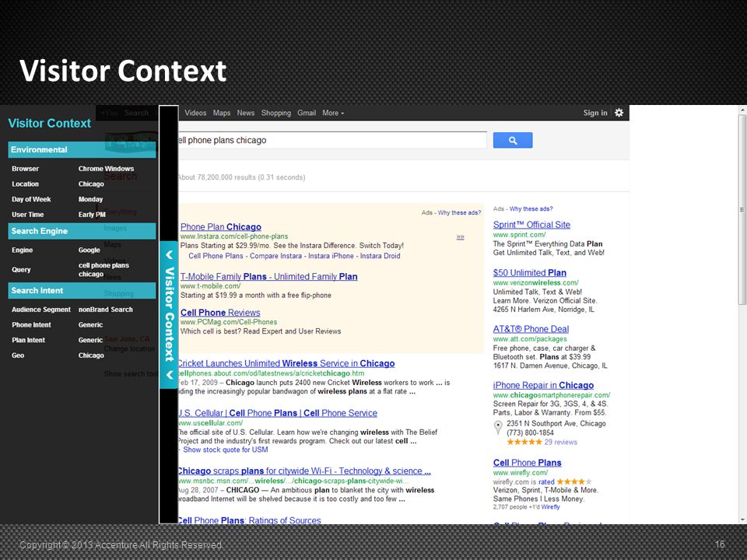Click the Audience Segment value nonBrand Search
The image size is (747, 560).
click(106, 310)
